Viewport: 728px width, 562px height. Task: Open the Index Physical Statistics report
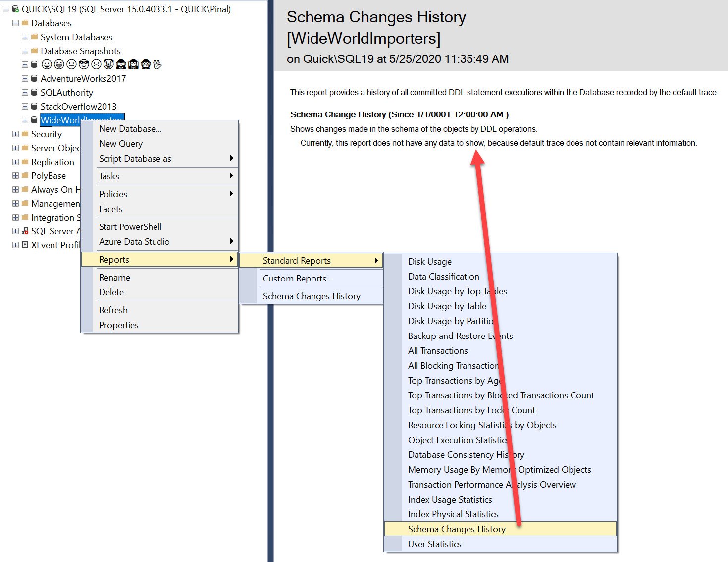[x=500, y=514]
